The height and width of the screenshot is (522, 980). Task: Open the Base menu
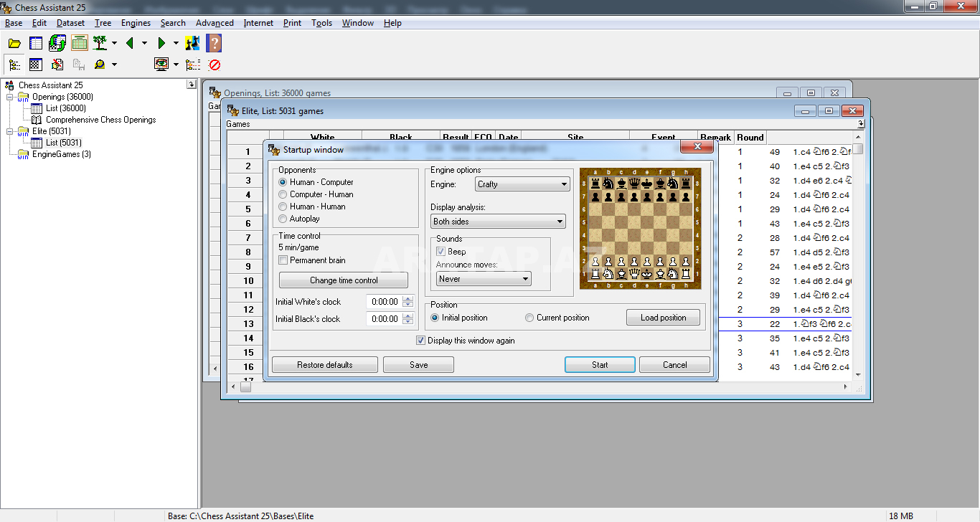click(x=14, y=23)
